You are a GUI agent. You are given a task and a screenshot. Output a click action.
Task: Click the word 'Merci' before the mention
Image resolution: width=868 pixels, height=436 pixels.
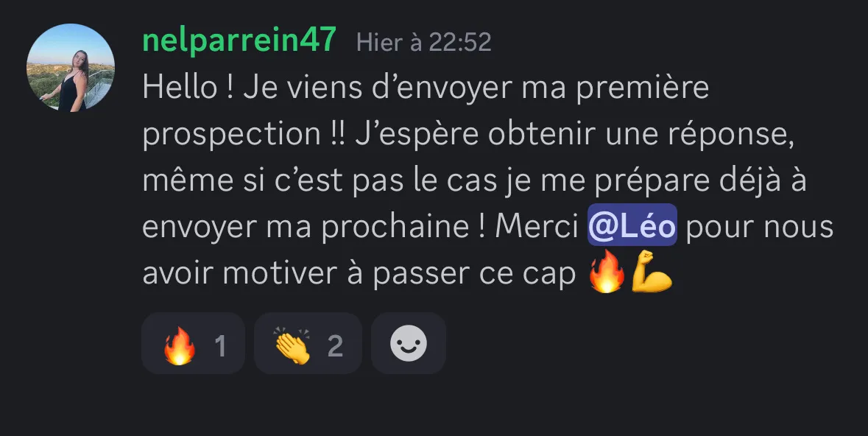pyautogui.click(x=537, y=227)
